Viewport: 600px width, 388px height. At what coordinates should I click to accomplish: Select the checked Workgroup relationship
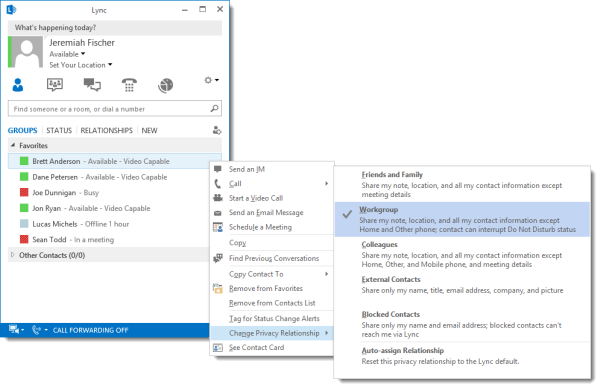[462, 219]
